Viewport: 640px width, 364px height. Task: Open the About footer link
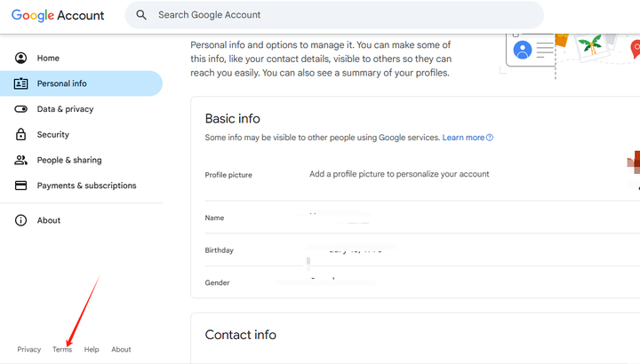click(121, 349)
